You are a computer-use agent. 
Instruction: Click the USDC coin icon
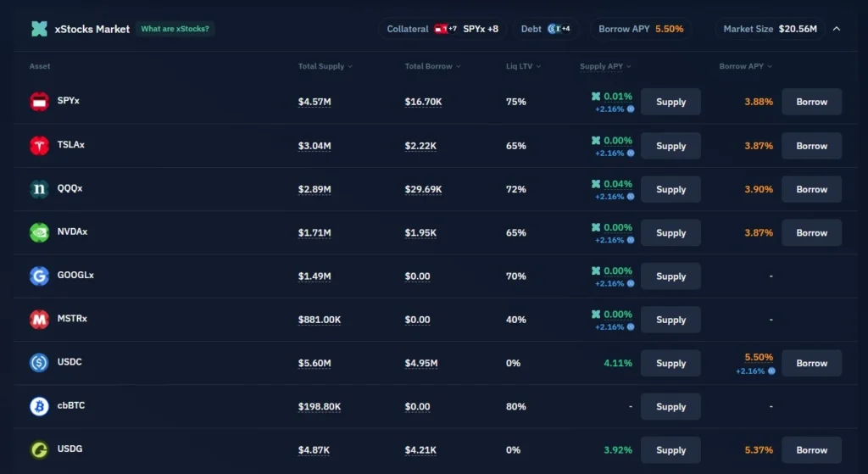[x=39, y=363]
